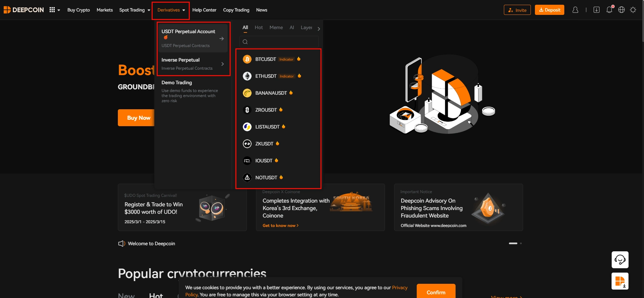Open the notifications bell icon
644x298 pixels.
[x=609, y=10]
